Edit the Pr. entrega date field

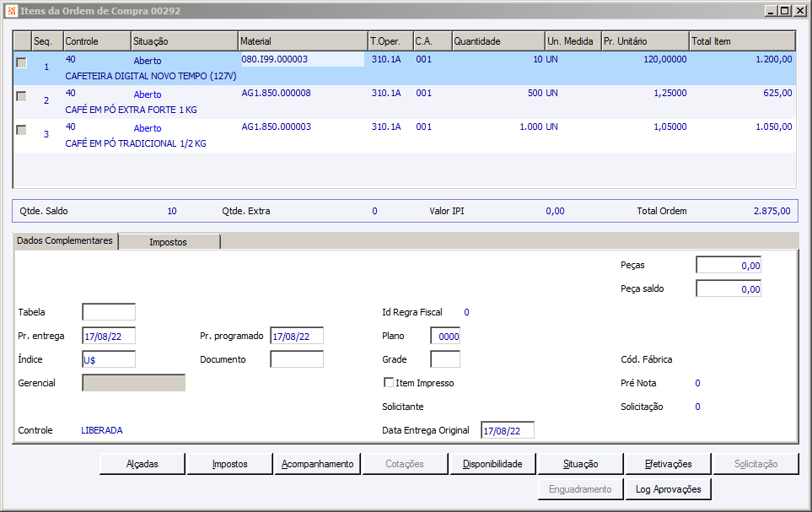tap(108, 336)
